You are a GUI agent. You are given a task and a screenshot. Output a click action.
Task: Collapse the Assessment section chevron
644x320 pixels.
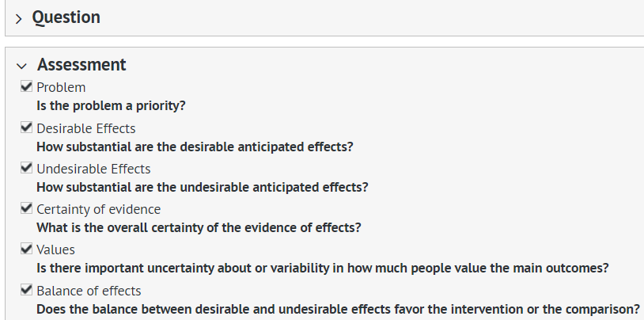pos(21,66)
